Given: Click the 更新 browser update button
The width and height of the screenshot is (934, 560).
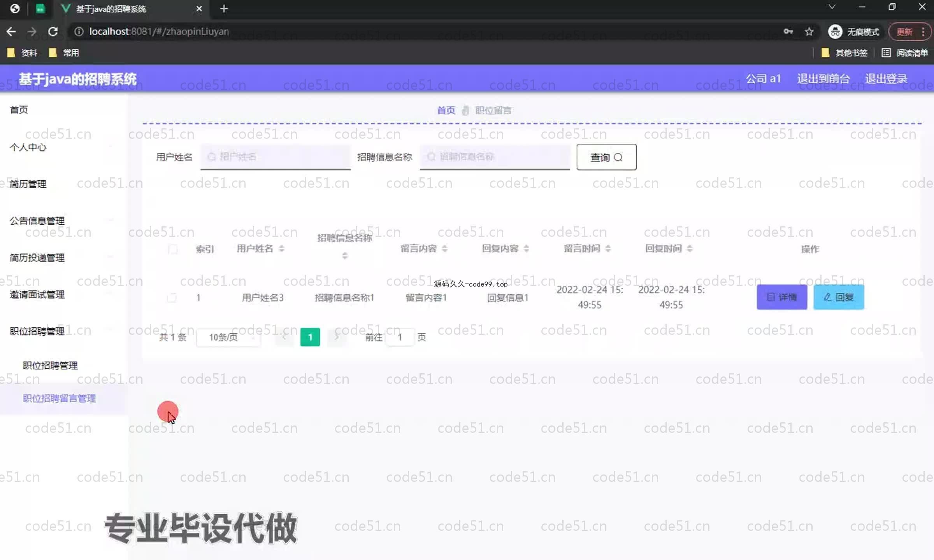Looking at the screenshot, I should pyautogui.click(x=904, y=31).
